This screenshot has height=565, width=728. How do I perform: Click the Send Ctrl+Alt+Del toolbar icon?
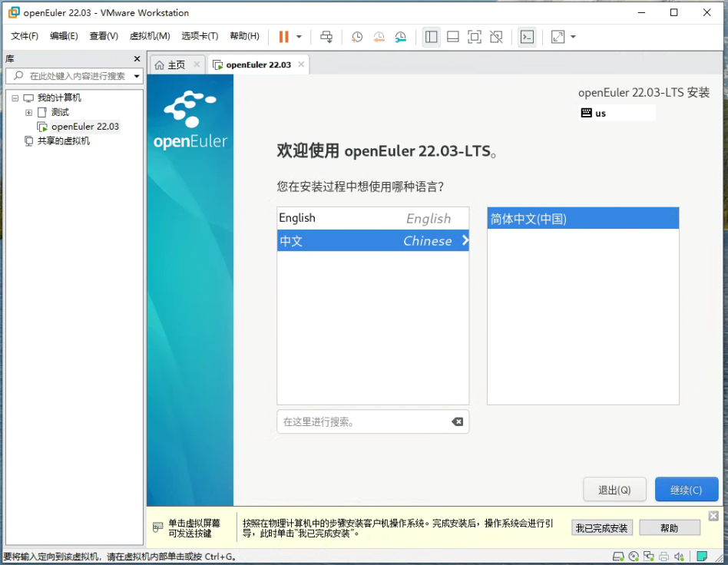click(326, 37)
